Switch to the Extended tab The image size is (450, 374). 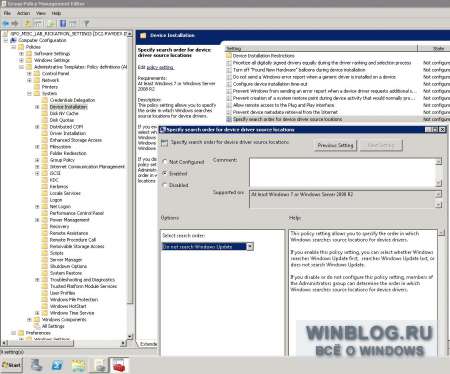[148, 344]
